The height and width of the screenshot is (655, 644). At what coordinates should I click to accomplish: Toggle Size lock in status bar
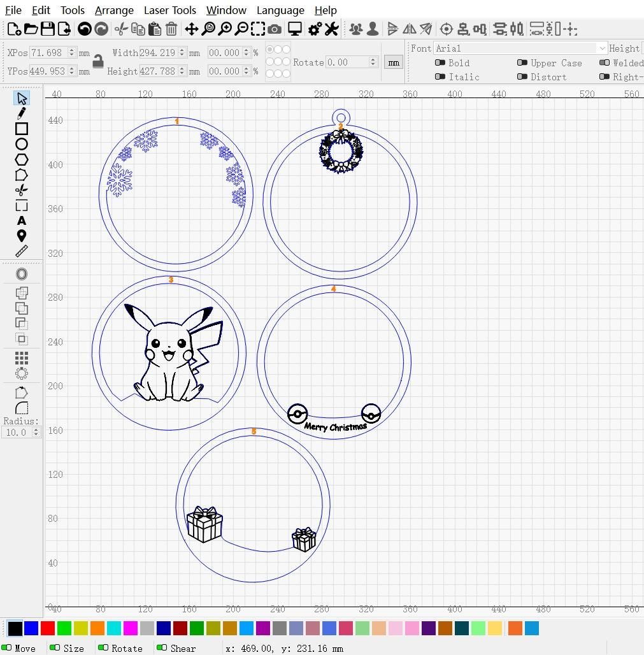[x=55, y=647]
